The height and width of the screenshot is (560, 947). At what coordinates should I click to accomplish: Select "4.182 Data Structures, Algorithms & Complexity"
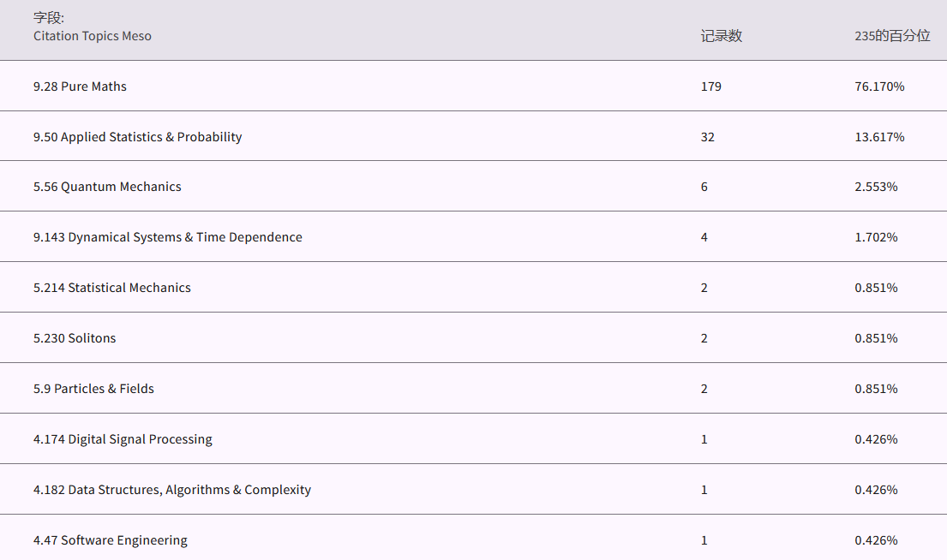171,490
